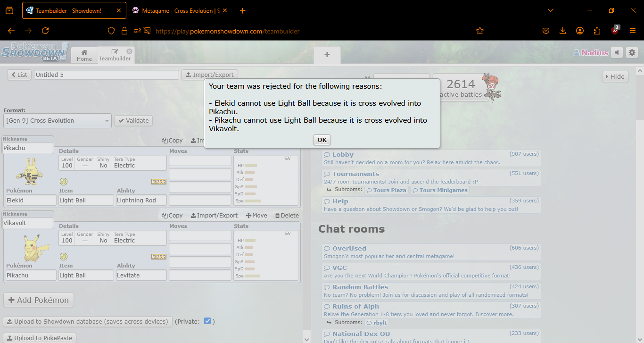
Task: Close the Teambuilder tab
Action: (129, 51)
